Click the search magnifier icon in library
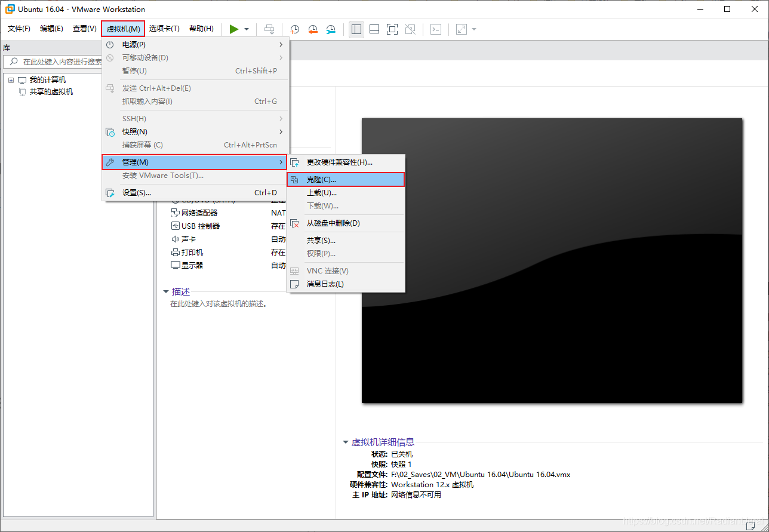This screenshot has height=532, width=769. point(13,61)
